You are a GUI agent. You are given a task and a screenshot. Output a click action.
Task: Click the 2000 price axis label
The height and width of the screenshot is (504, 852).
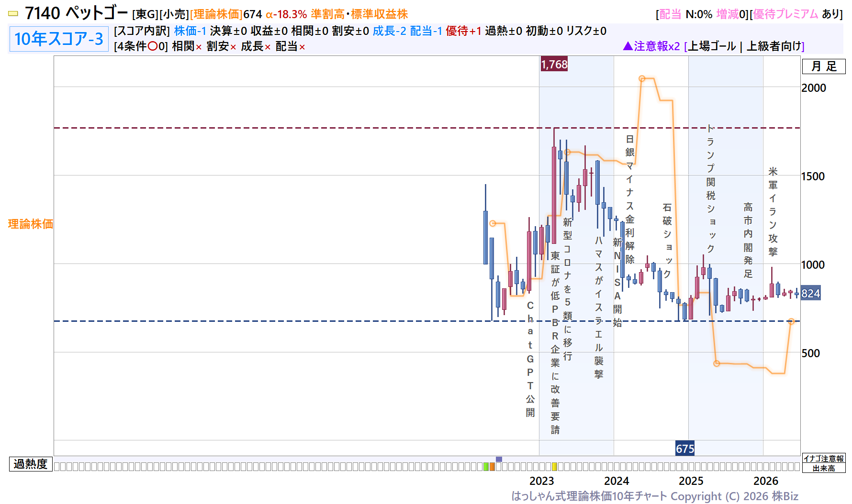[814, 88]
